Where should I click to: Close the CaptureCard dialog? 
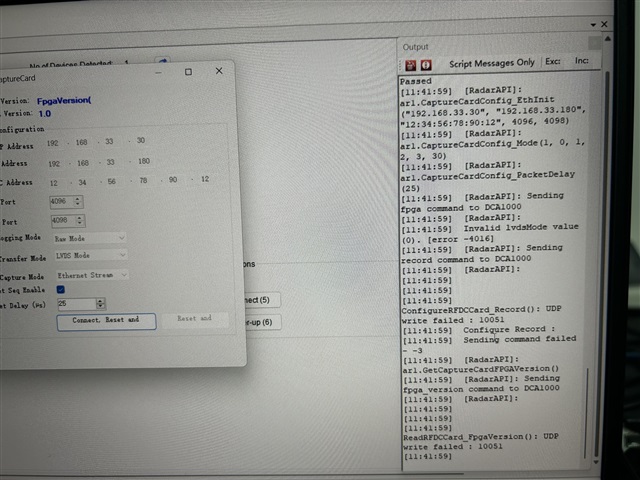click(x=219, y=71)
